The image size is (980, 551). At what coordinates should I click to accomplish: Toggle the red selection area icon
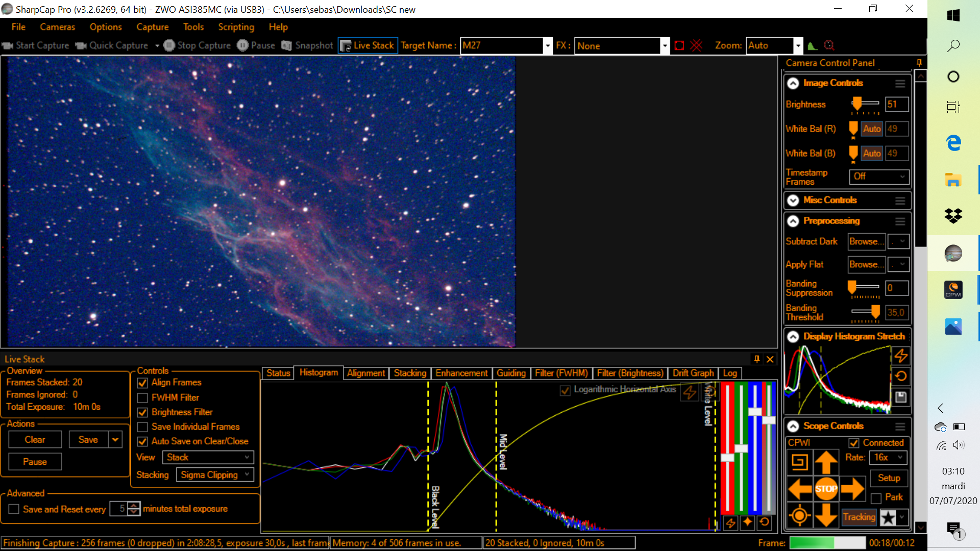679,45
